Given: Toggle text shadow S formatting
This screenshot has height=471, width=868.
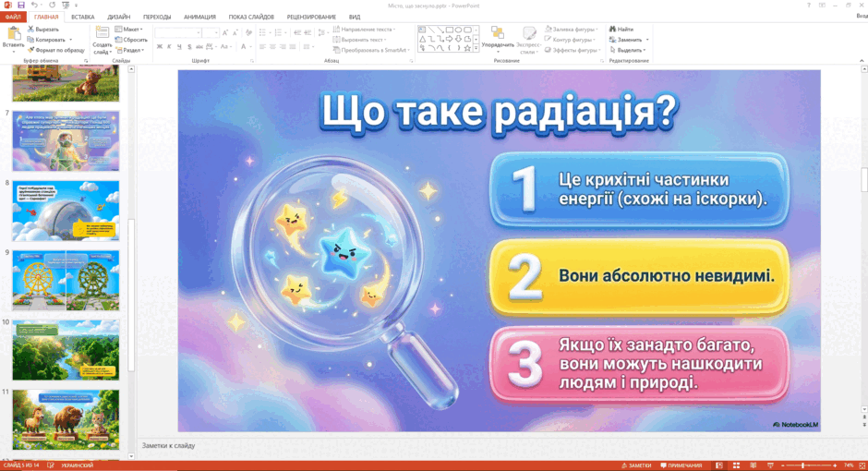Looking at the screenshot, I should pyautogui.click(x=189, y=47).
